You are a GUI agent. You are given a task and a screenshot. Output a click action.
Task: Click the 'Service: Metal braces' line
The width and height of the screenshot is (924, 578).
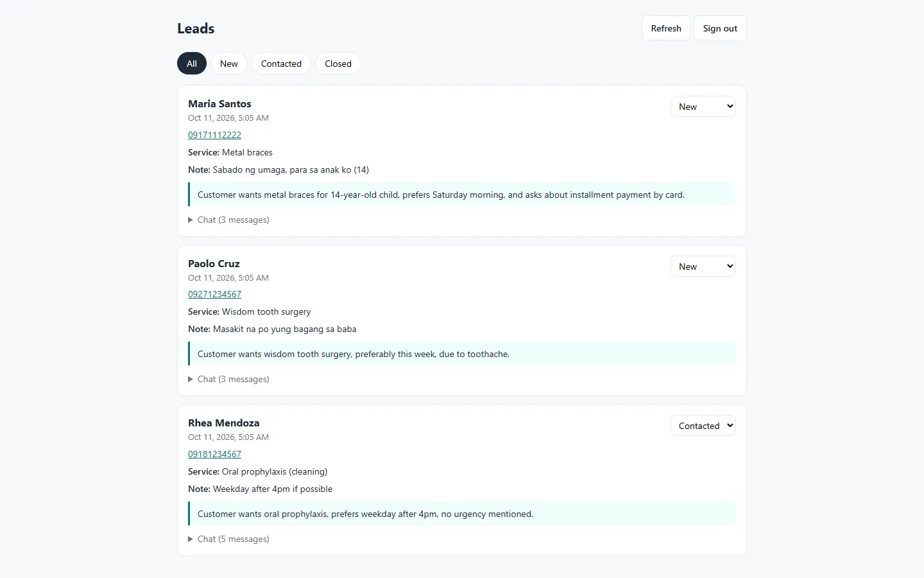tap(230, 152)
